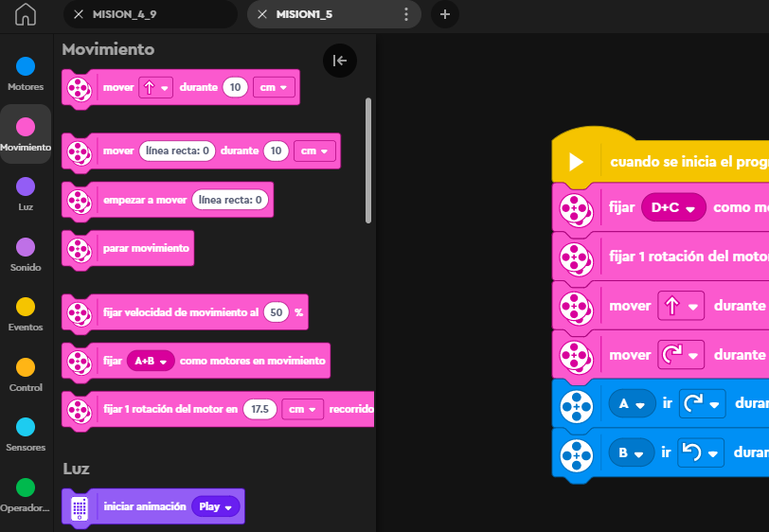Open the motor A port dropdown

(x=631, y=403)
